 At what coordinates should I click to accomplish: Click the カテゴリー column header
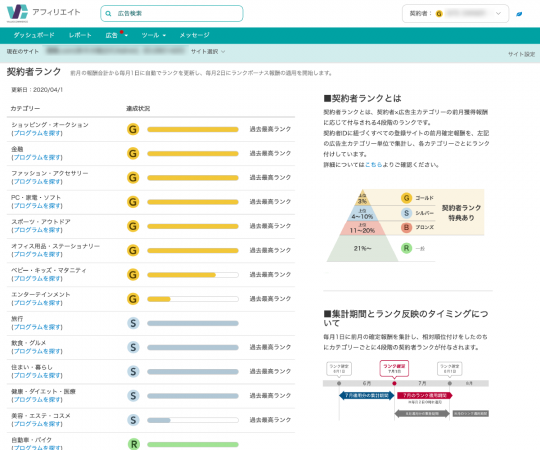pos(25,108)
